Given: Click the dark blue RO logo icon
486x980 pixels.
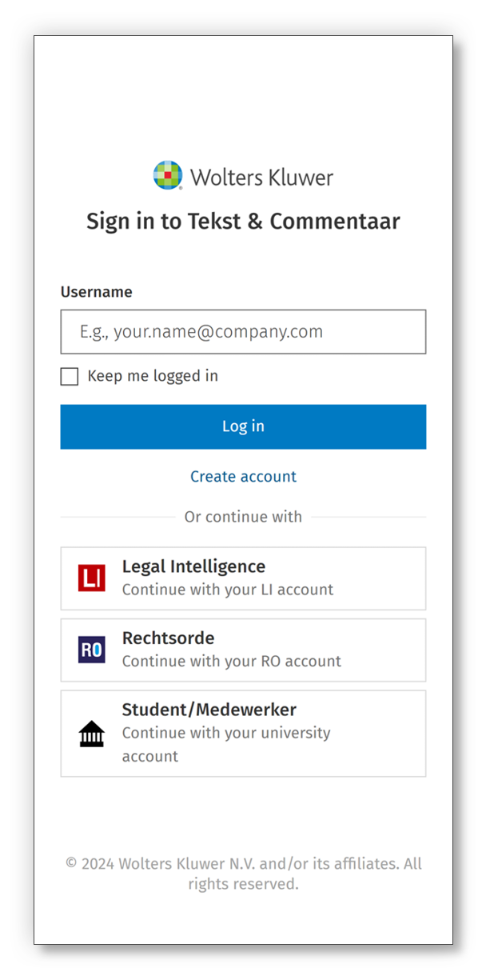Looking at the screenshot, I should [x=92, y=650].
